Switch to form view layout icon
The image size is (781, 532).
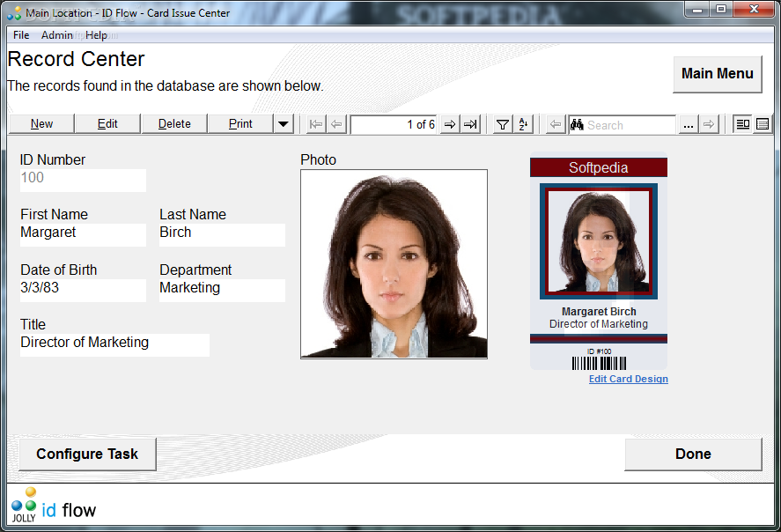pyautogui.click(x=742, y=124)
